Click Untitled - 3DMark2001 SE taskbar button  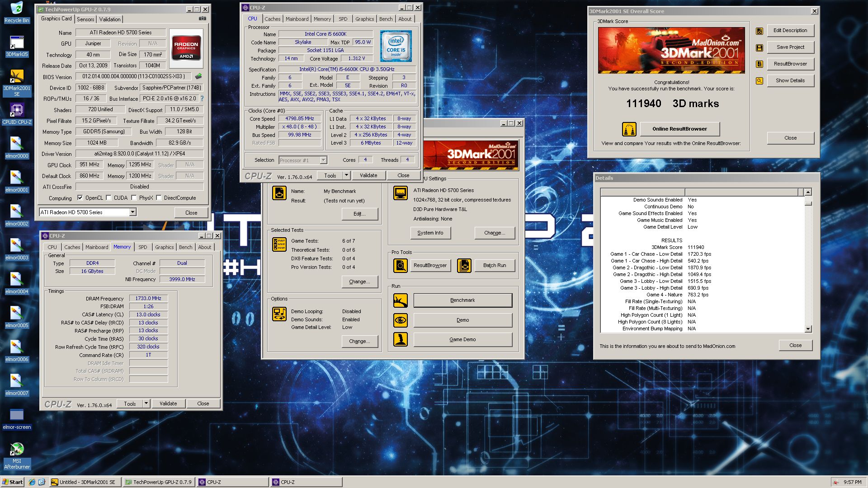point(85,482)
